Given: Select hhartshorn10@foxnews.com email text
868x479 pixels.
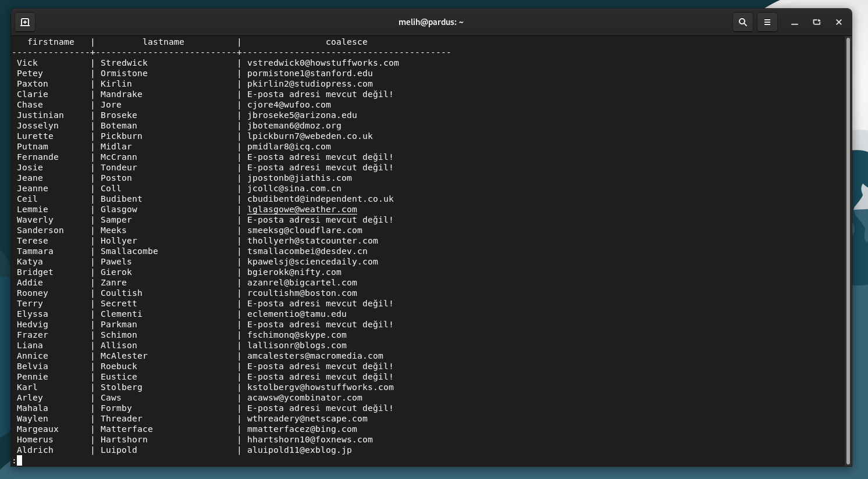Looking at the screenshot, I should pyautogui.click(x=310, y=439).
